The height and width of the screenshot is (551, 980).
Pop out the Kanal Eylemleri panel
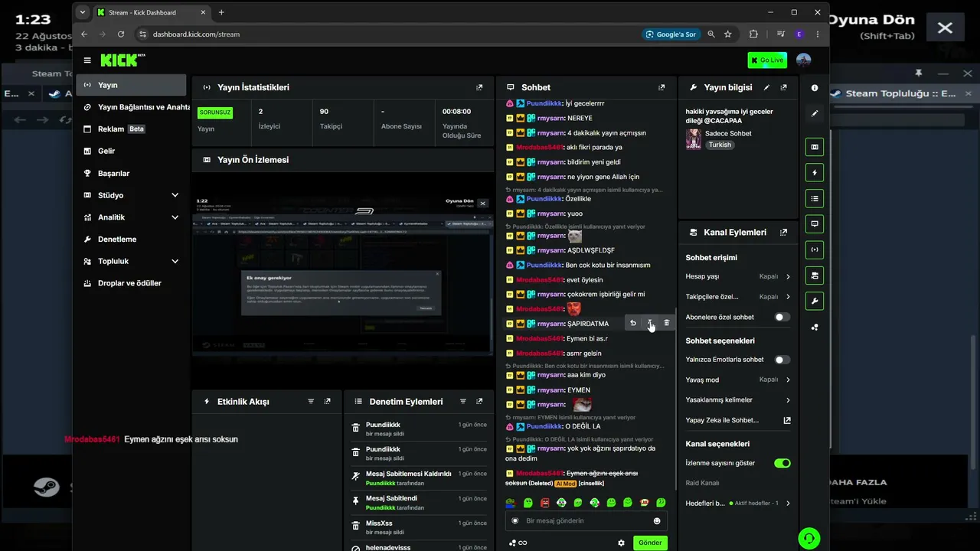click(783, 233)
